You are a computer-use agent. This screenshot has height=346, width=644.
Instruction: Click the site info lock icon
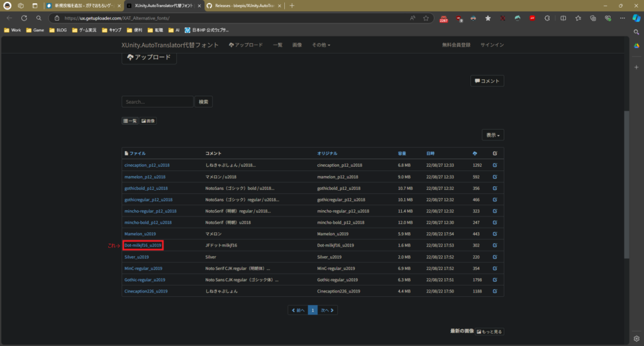coord(57,18)
